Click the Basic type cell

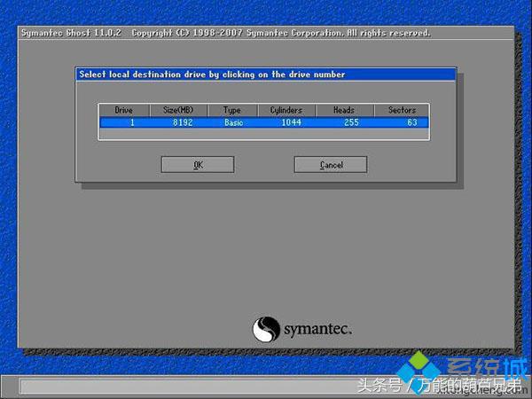[x=233, y=122]
